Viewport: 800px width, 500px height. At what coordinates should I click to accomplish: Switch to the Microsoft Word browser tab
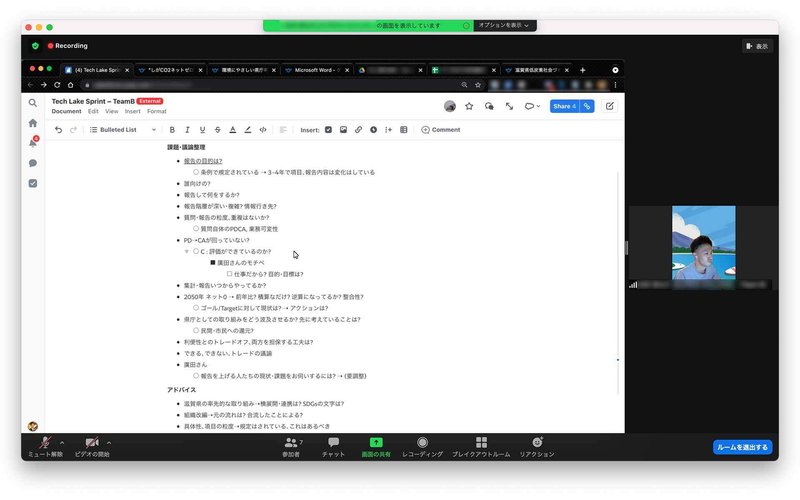point(316,70)
